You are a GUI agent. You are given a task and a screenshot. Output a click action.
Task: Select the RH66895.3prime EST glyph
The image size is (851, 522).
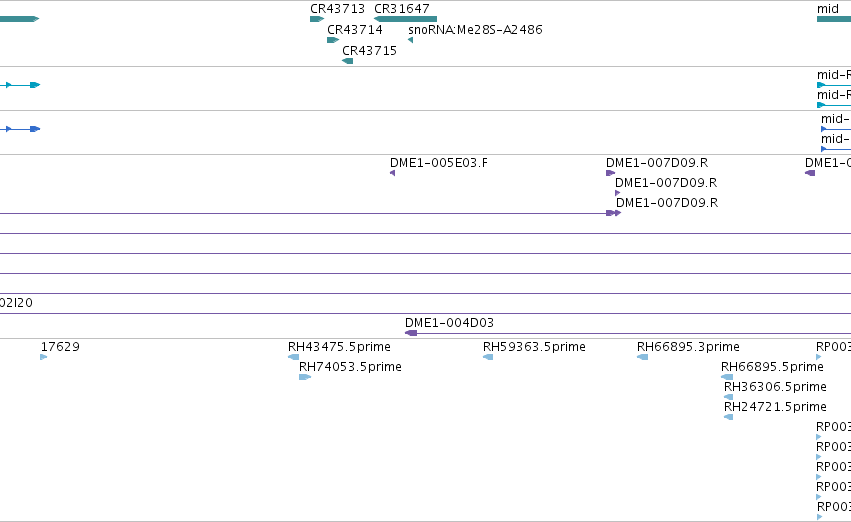point(642,357)
